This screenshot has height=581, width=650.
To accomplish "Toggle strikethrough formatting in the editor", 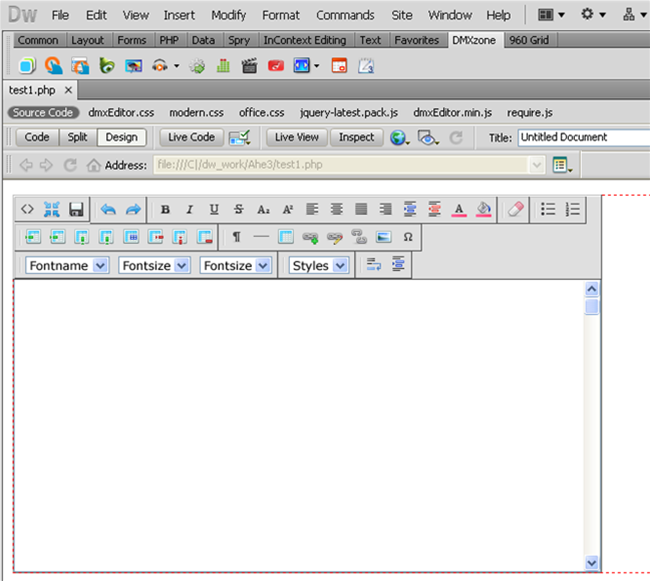I will pyautogui.click(x=238, y=209).
